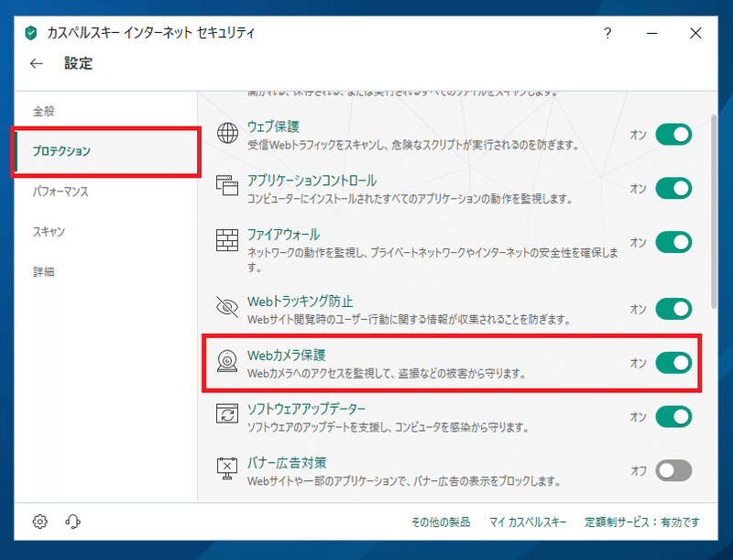The width and height of the screenshot is (733, 560).
Task: Open the ファイアウォール settings link
Action: tap(283, 235)
